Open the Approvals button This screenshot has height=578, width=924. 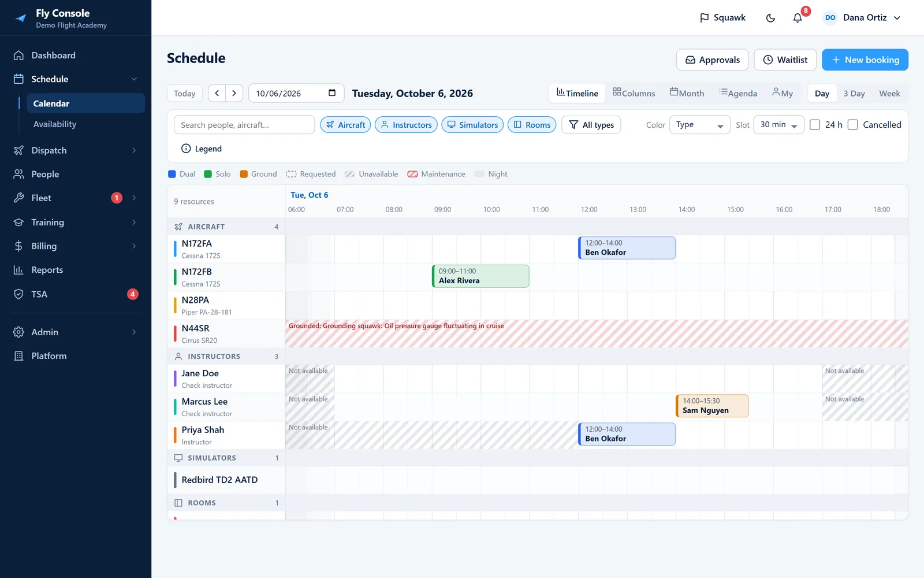[712, 60]
